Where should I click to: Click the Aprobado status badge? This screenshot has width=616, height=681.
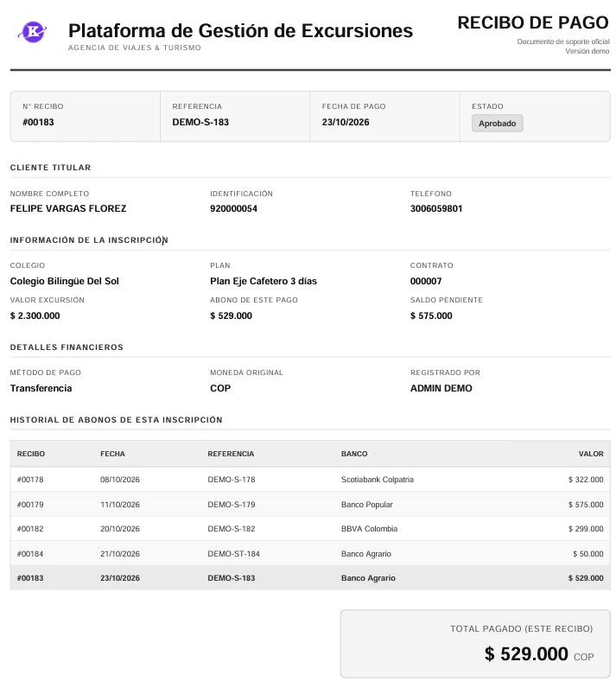tap(497, 124)
